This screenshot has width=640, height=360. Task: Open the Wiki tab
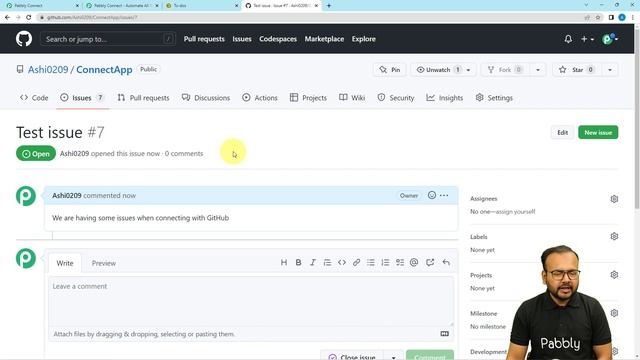point(352,98)
